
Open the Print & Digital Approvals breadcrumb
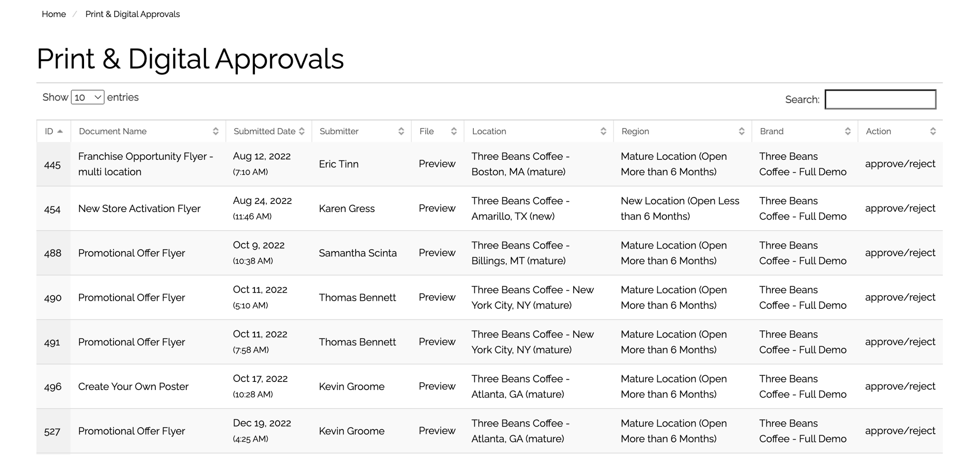coord(132,14)
